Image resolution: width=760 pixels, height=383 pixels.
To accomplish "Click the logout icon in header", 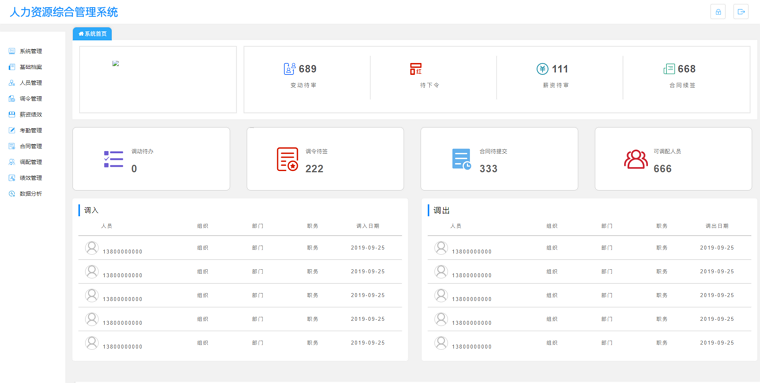I will [741, 12].
